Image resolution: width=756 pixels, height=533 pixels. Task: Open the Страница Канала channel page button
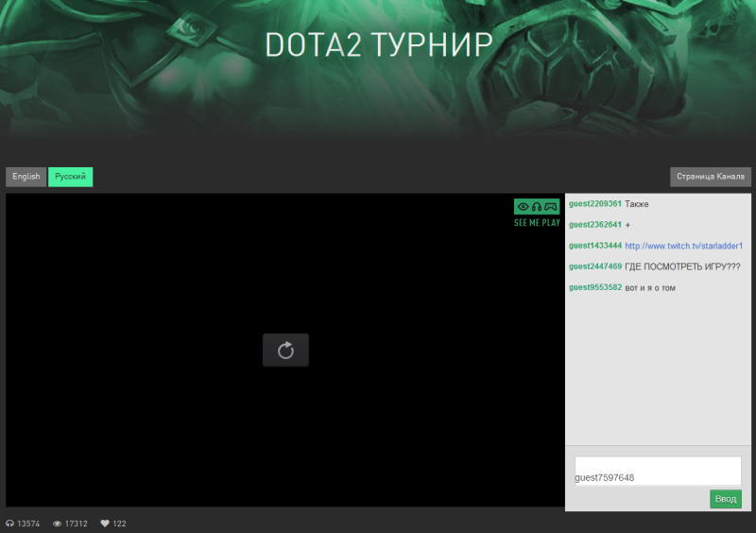tap(711, 177)
